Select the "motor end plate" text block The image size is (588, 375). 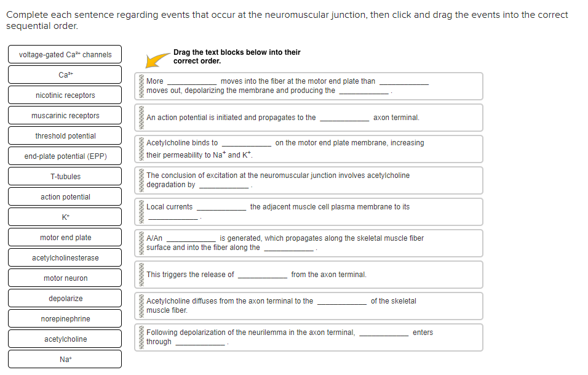tap(64, 237)
